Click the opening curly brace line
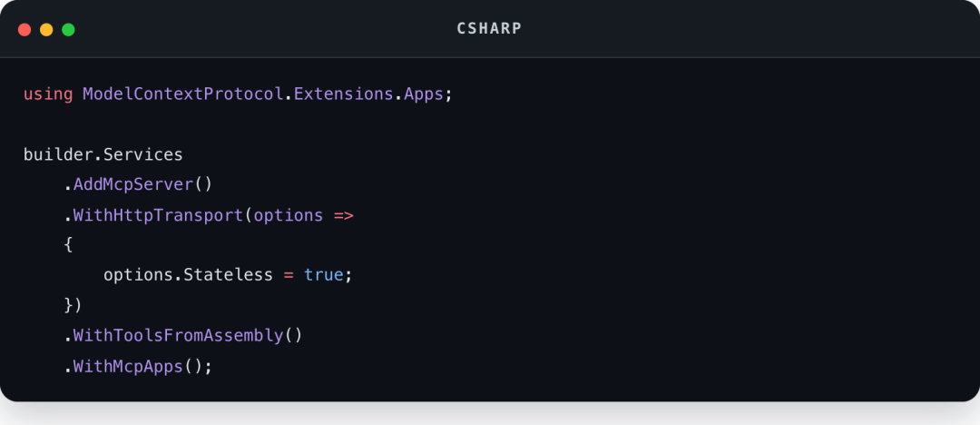980x425 pixels. coord(68,244)
